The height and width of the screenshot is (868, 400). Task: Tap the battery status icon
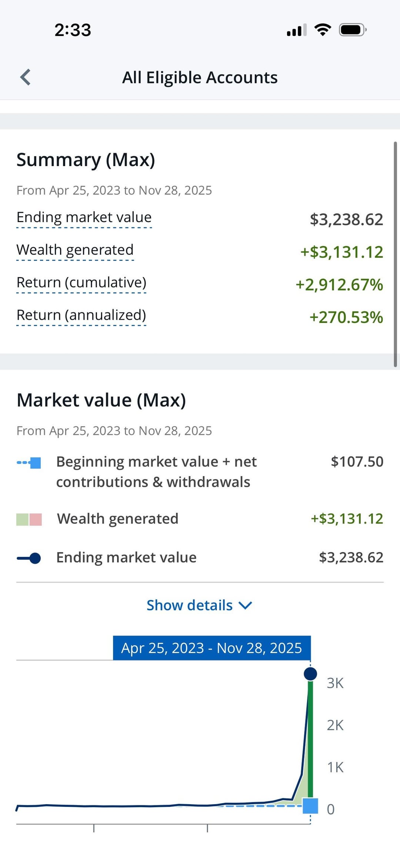(x=353, y=30)
